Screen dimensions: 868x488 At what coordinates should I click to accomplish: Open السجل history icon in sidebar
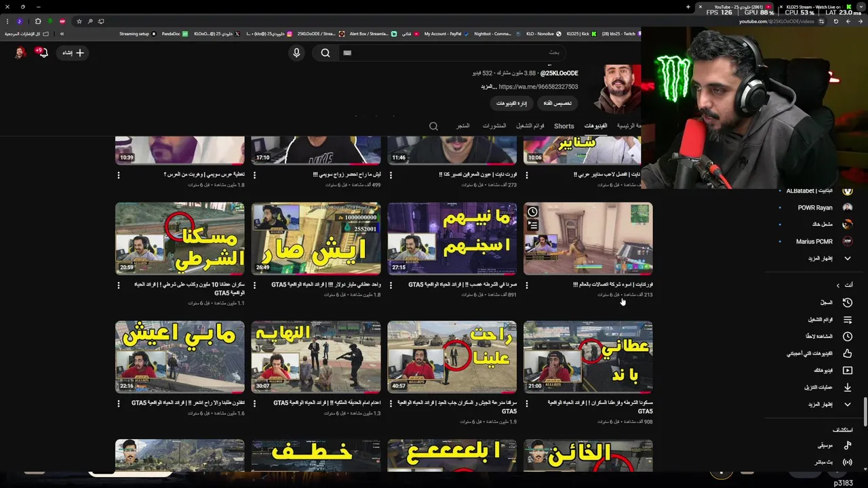click(847, 302)
